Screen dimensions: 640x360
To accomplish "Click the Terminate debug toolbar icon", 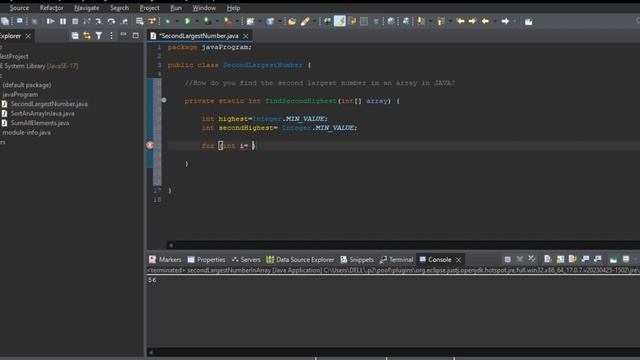I will (75, 21).
